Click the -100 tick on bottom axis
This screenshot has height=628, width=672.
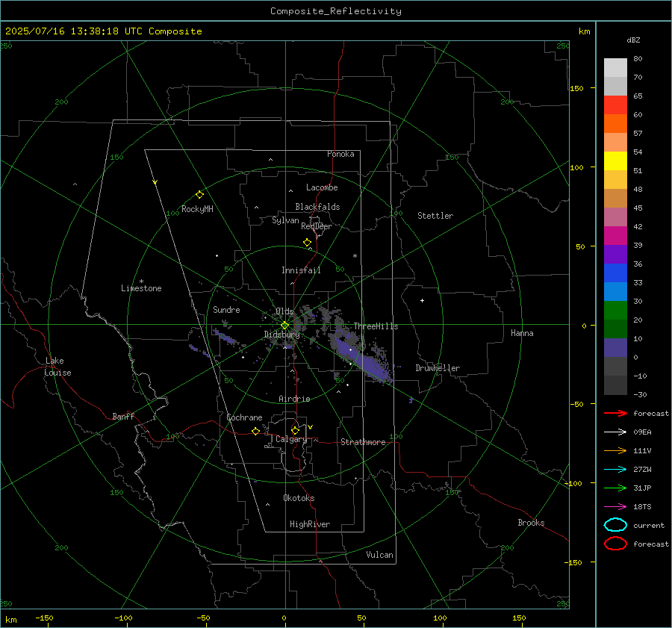[x=123, y=618]
